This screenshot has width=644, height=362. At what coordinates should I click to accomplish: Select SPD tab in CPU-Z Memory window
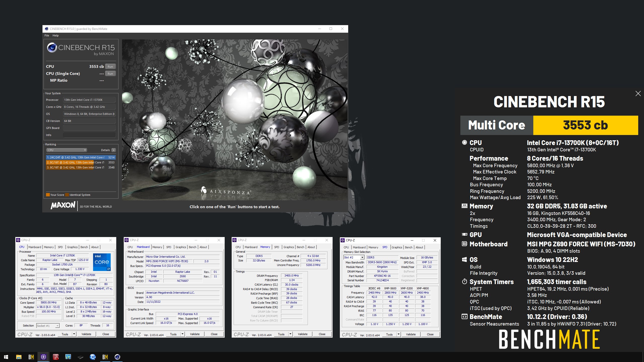(x=276, y=247)
